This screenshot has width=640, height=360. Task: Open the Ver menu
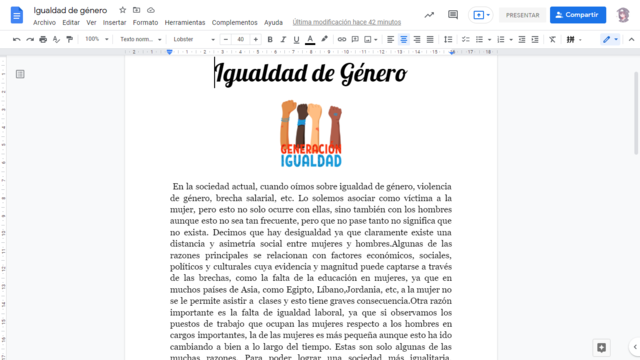[x=91, y=22]
